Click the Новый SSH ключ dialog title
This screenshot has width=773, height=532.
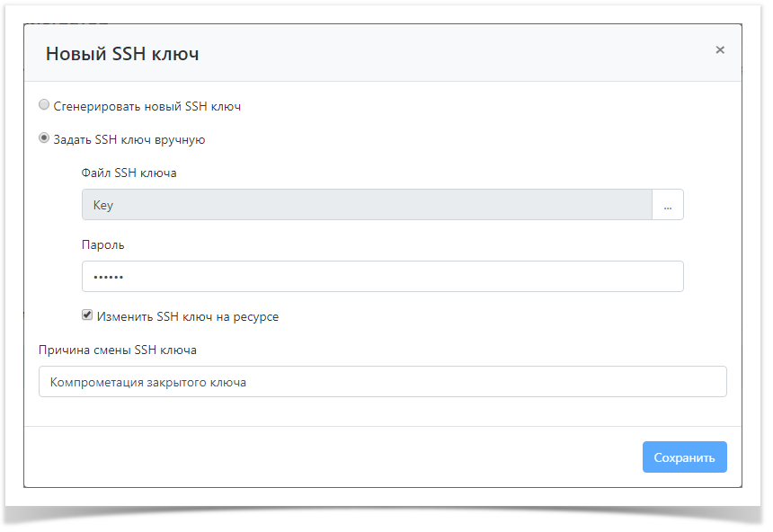point(122,54)
